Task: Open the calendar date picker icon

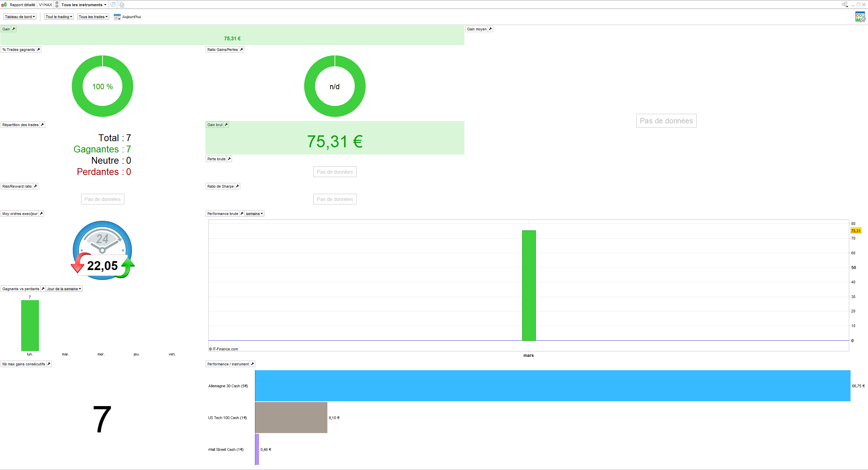Action: coord(117,17)
